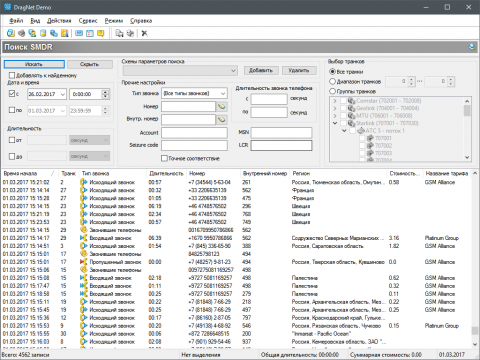Click the lookup icon beside Номер field
Image resolution: width=480 pixels, height=360 pixels.
click(222, 107)
